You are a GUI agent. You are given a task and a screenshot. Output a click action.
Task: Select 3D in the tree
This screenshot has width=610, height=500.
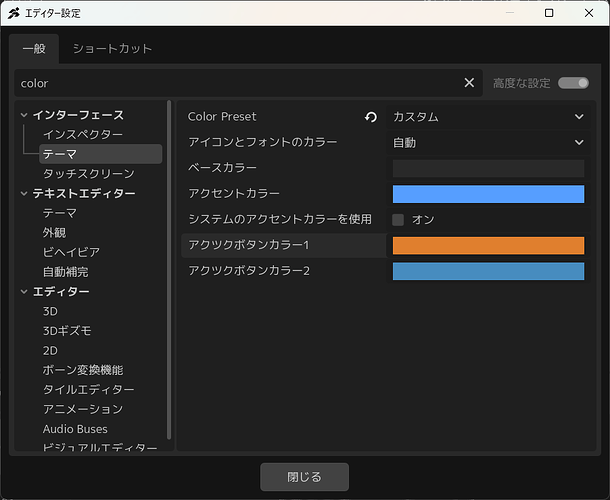click(50, 311)
